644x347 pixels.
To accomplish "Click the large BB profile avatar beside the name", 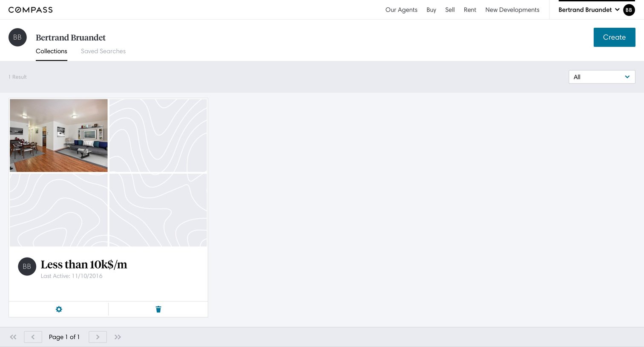I will coord(17,38).
